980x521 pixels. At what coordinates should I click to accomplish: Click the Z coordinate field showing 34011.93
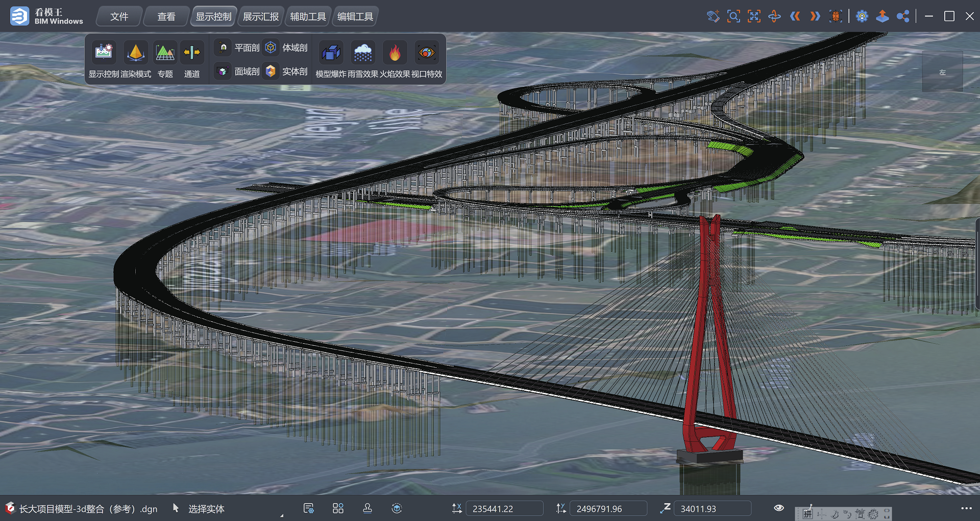point(712,509)
